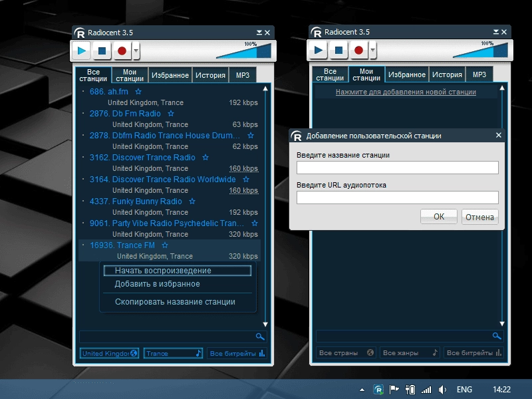Click scroll up arrow in left station list
The image size is (532, 399).
tap(265, 88)
